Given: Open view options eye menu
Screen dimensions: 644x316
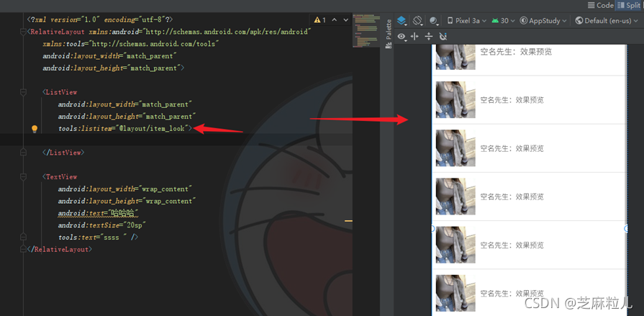Looking at the screenshot, I should 402,37.
